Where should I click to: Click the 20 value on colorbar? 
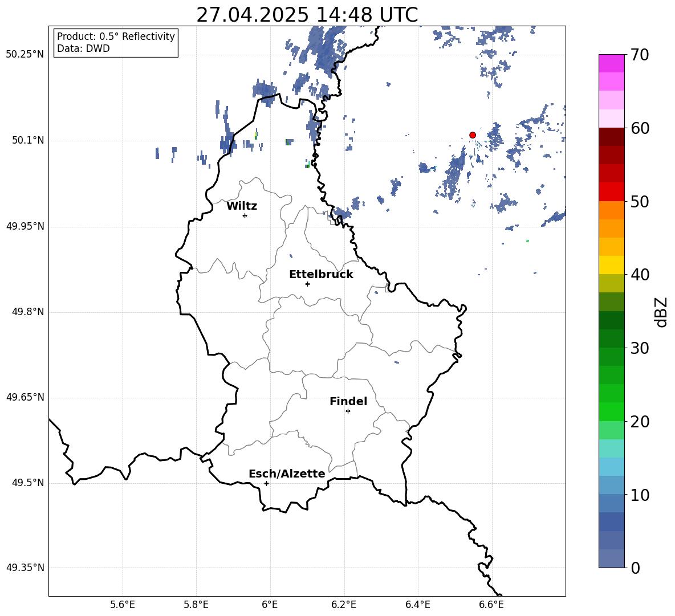click(640, 422)
